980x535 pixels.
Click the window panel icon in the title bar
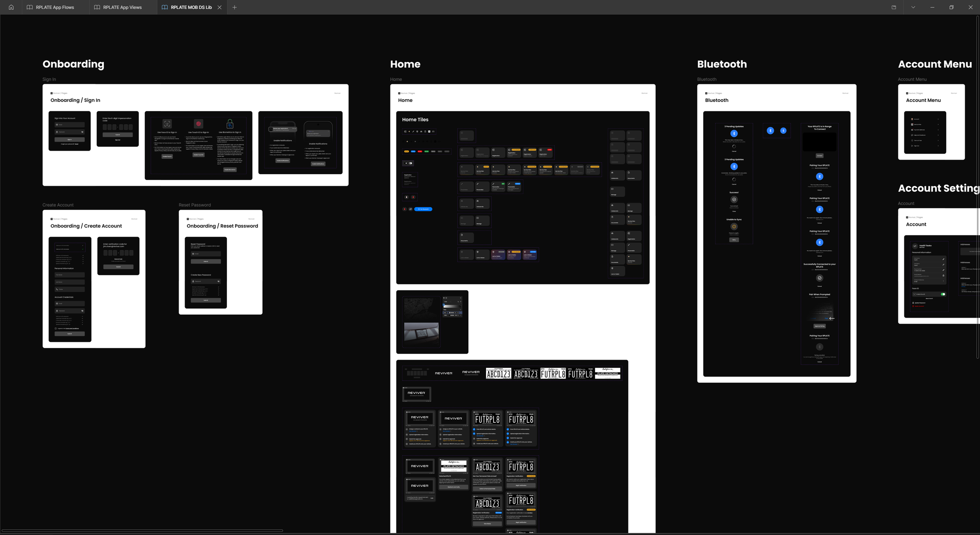coord(894,7)
